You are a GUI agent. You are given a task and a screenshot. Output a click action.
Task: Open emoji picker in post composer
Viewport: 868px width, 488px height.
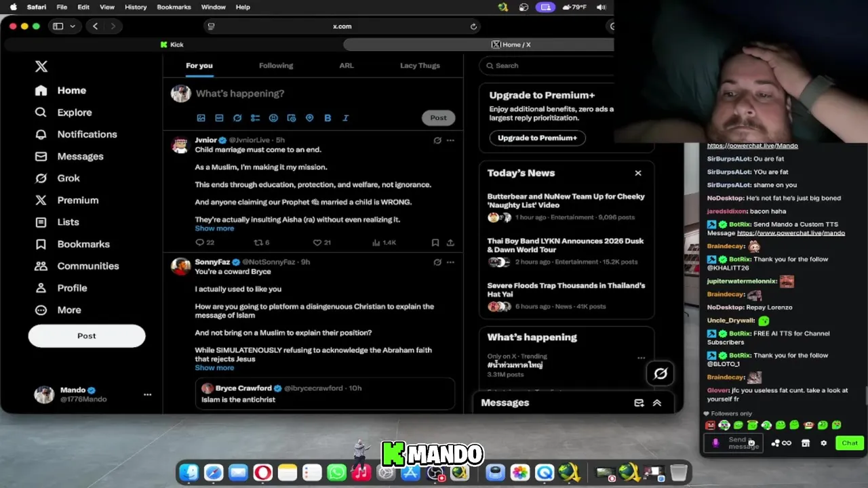point(273,118)
